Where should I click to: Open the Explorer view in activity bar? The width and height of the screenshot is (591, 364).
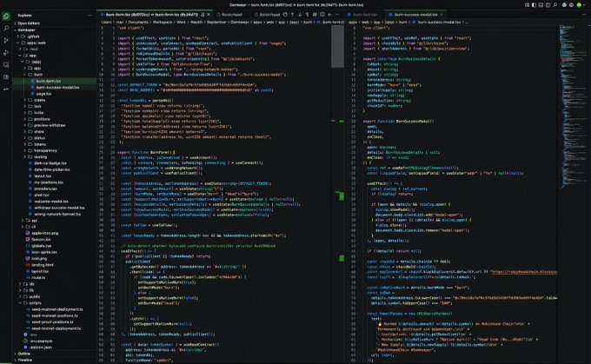pyautogui.click(x=6, y=17)
